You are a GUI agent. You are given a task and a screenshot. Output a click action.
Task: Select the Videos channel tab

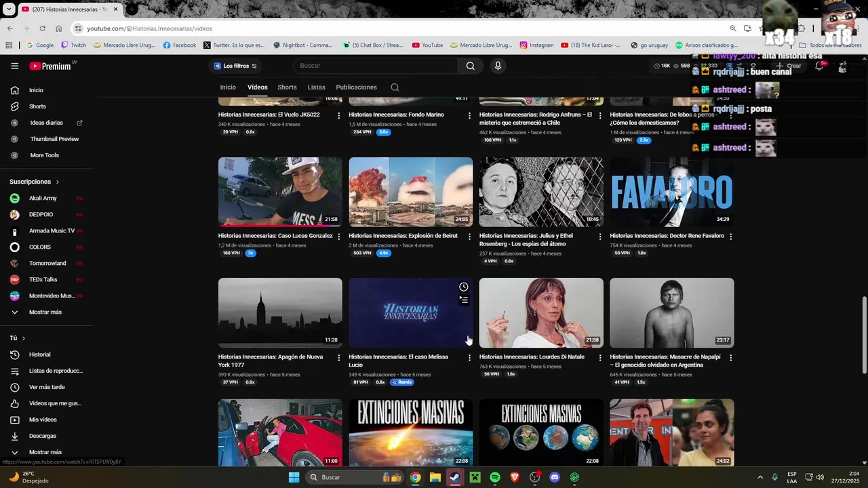[x=258, y=87]
